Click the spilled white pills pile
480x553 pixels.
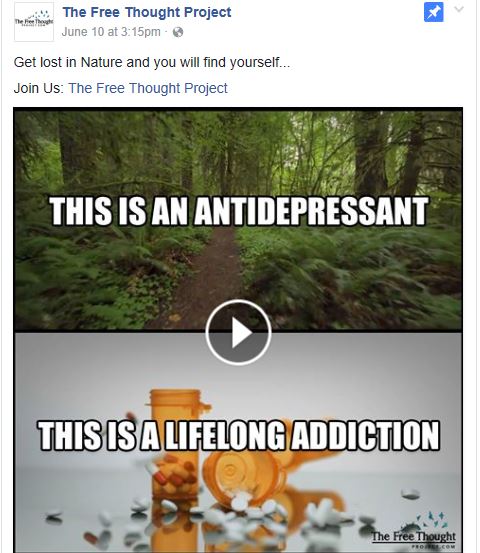coord(247,509)
